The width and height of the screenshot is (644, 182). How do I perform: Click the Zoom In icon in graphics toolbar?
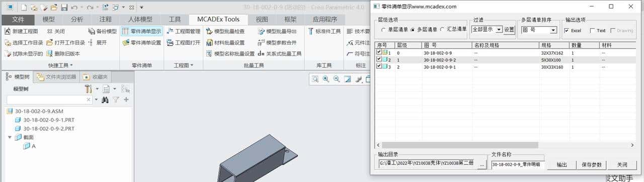pyautogui.click(x=326, y=79)
